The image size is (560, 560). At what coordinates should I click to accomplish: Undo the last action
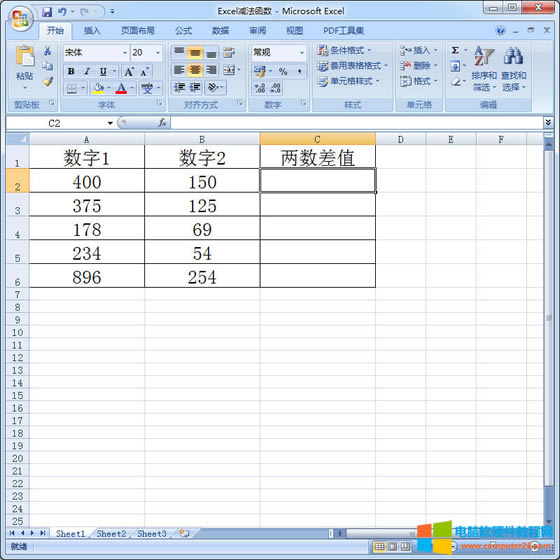[62, 12]
